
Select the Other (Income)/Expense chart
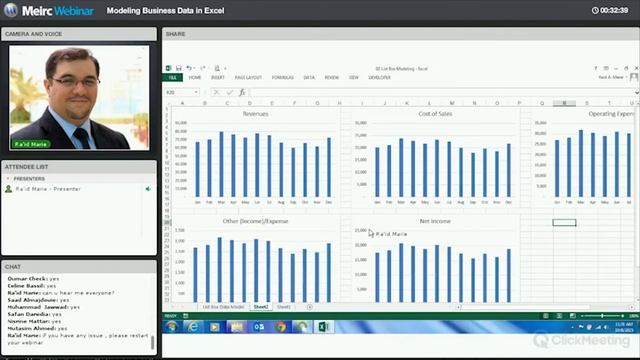tap(256, 259)
